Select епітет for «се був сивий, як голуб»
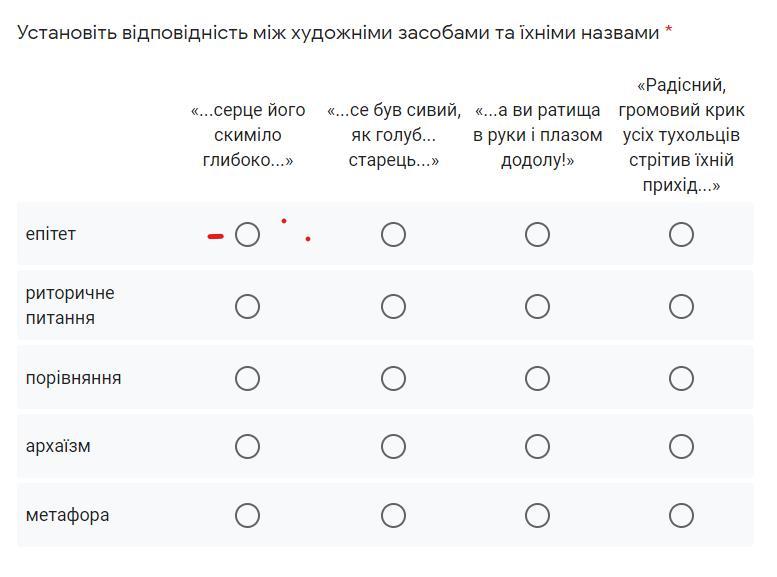The image size is (777, 577). [x=393, y=234]
